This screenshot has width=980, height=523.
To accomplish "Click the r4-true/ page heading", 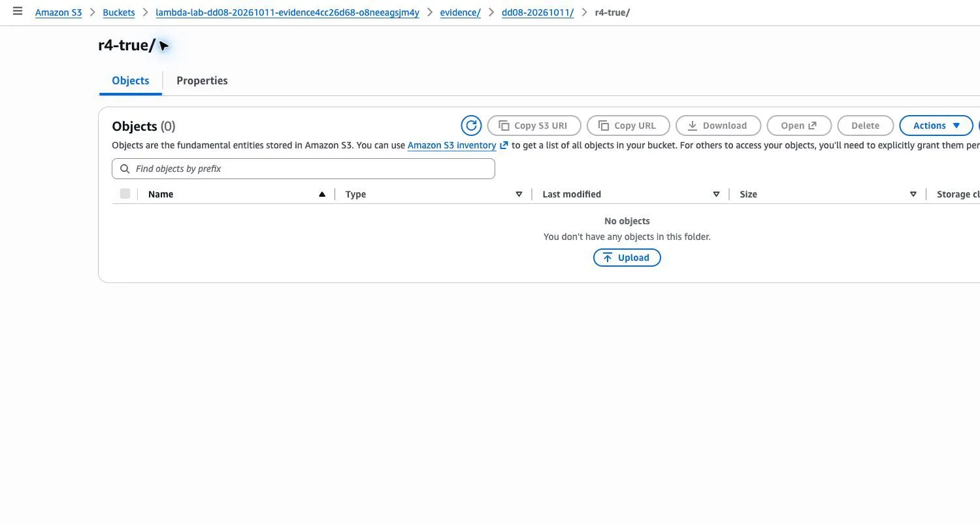I will (x=127, y=45).
